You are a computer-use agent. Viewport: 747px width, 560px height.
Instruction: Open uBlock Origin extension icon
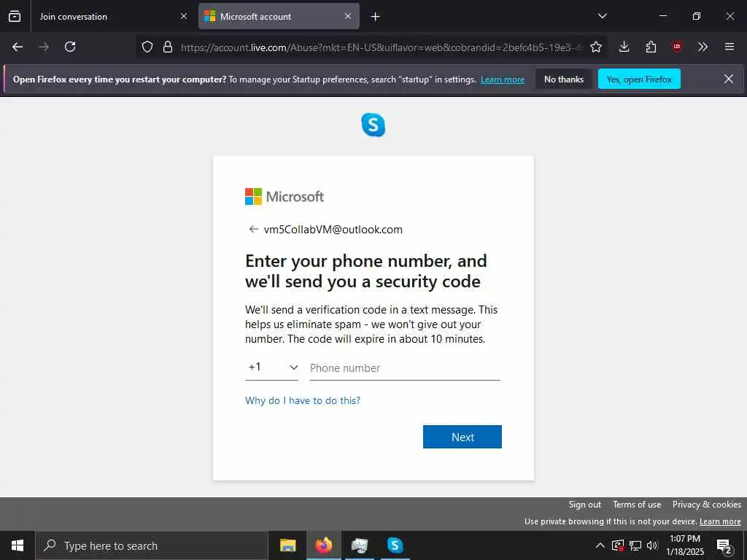pyautogui.click(x=676, y=47)
